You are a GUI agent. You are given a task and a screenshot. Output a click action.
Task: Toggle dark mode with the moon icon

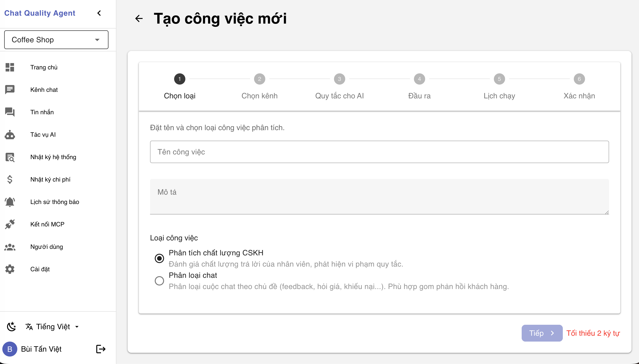pos(11,326)
